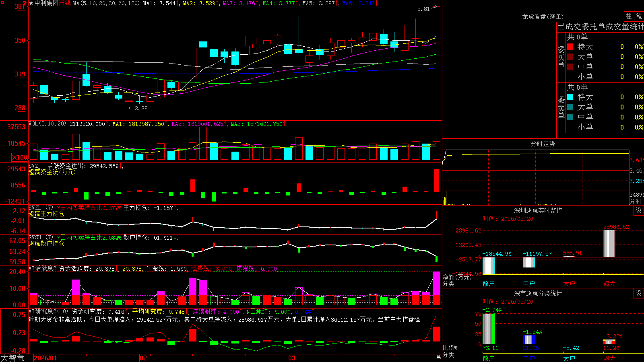Open the 日线 period selector
The height and width of the screenshot is (362, 644).
(x=65, y=3)
